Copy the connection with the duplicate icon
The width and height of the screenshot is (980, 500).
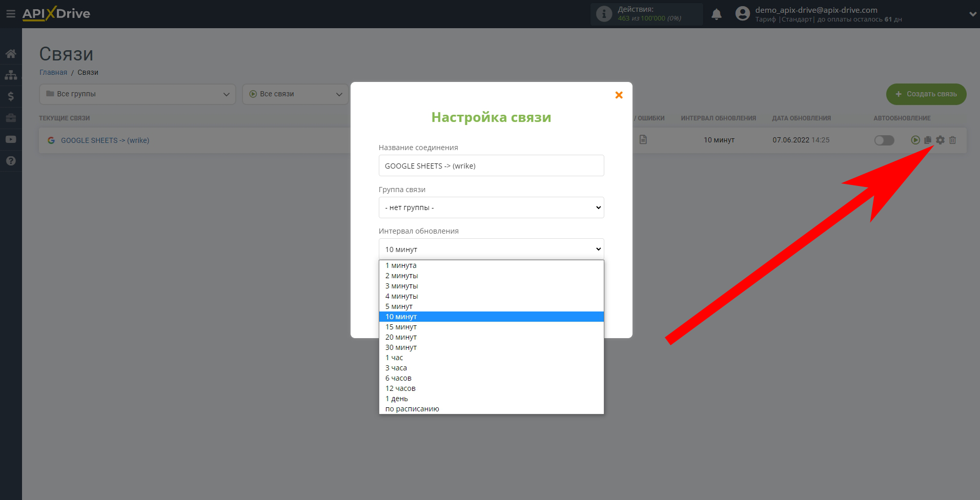[928, 140]
